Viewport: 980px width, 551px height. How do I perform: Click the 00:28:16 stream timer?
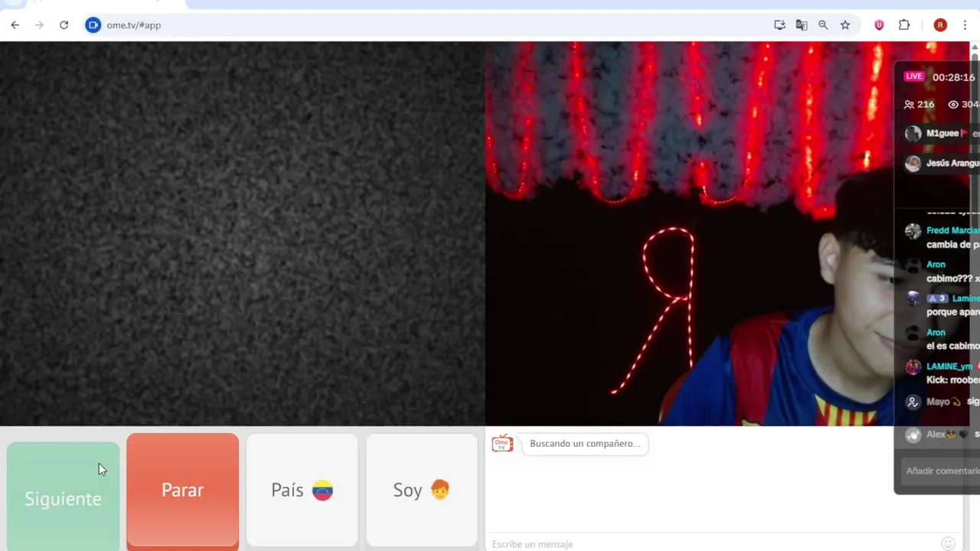pos(953,77)
